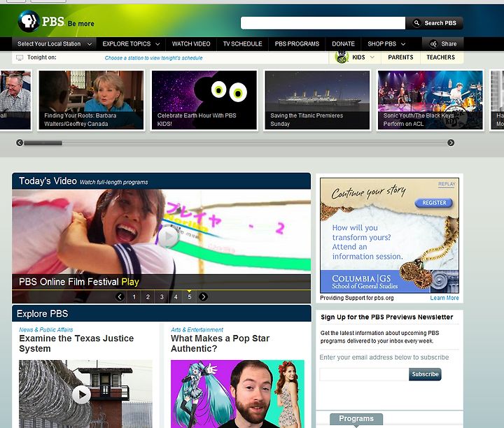
Task: Click the yellow Play link in video caption
Action: tap(130, 282)
